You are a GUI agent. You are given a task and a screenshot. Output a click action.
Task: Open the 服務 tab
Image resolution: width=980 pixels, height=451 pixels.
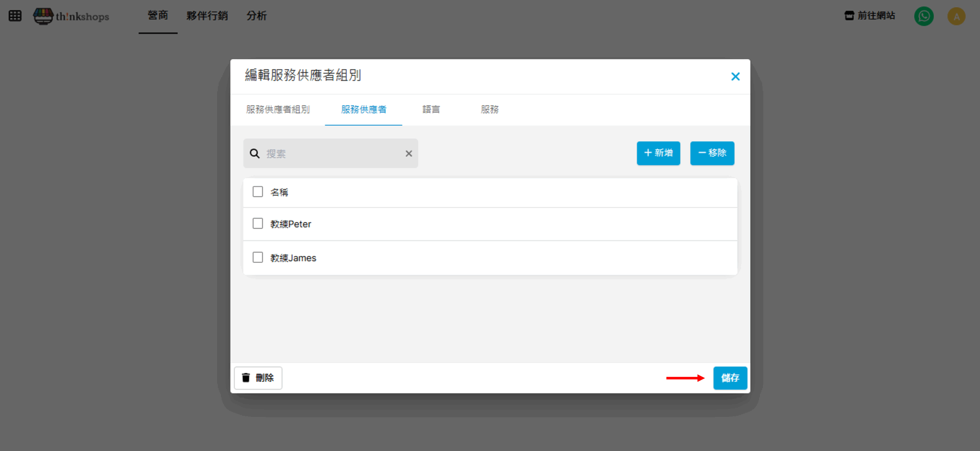[489, 109]
